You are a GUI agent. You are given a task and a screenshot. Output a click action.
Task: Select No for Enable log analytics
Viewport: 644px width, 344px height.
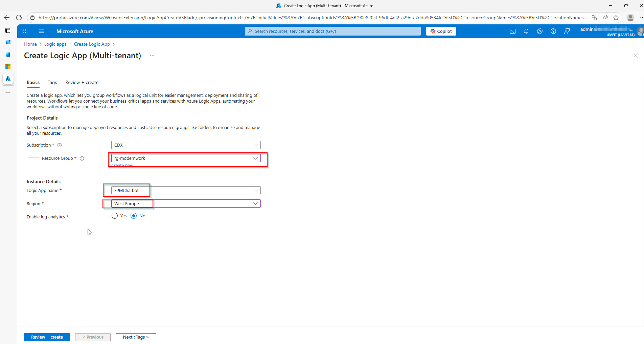[x=134, y=216]
